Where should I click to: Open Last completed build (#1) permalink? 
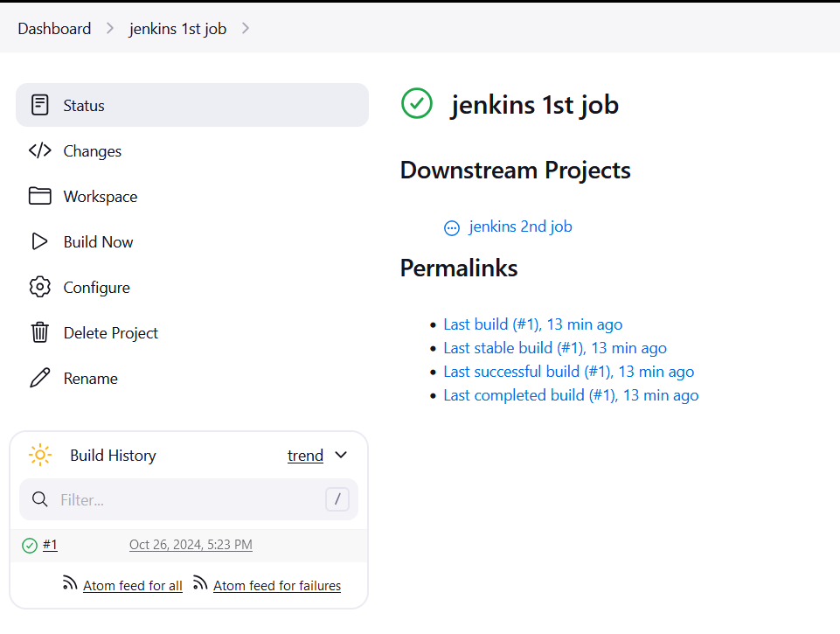coord(571,395)
